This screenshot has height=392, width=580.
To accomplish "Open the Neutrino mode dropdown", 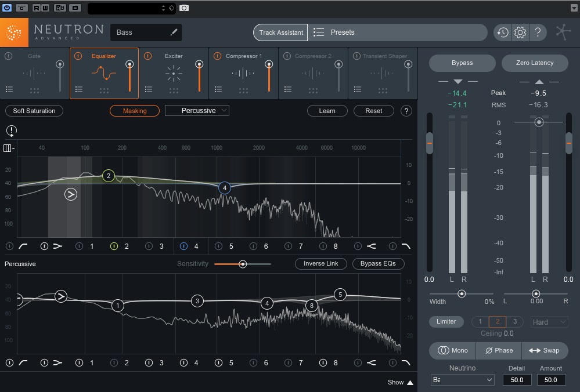I will click(x=463, y=379).
